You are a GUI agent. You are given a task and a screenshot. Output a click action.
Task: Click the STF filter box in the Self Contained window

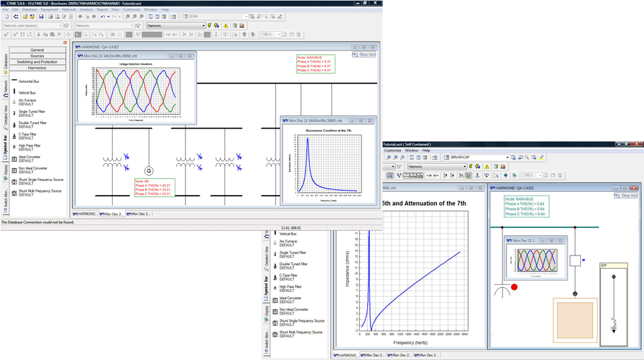pos(613,304)
